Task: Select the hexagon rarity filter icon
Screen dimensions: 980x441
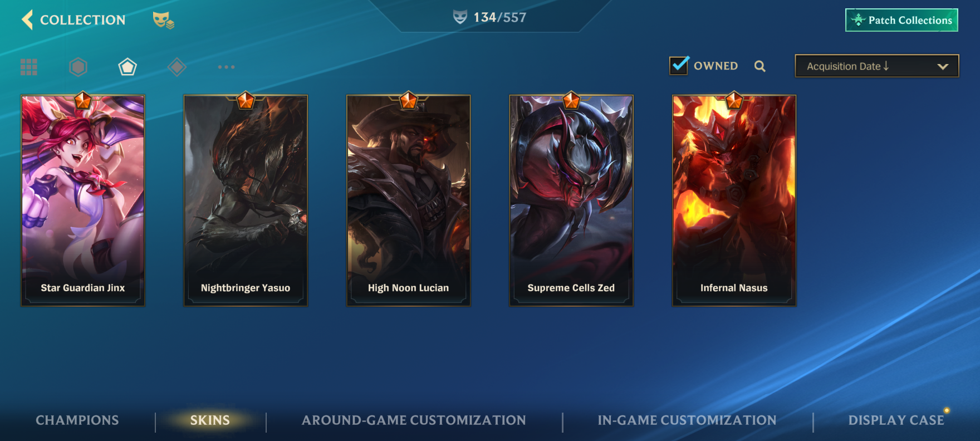Action: tap(78, 67)
